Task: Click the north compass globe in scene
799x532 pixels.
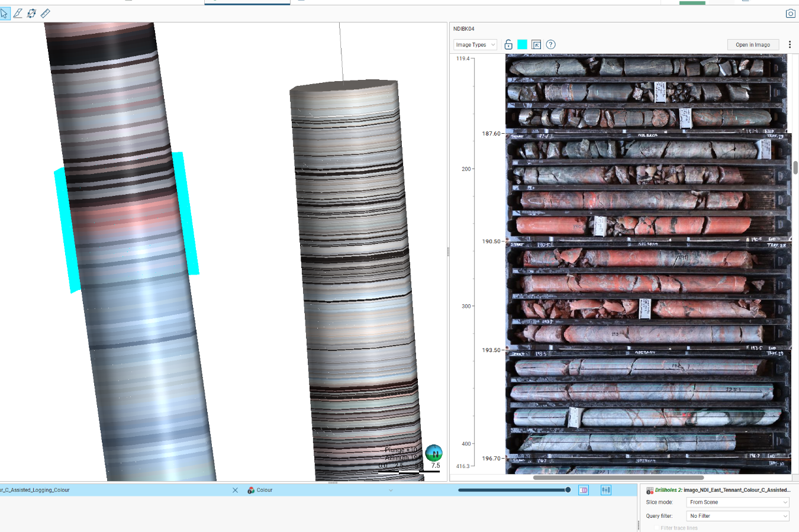Action: 434,453
